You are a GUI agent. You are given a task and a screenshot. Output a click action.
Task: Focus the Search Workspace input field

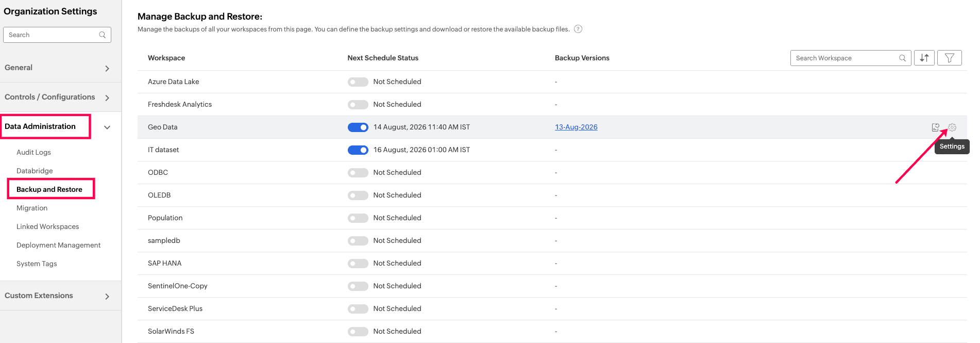click(851, 58)
